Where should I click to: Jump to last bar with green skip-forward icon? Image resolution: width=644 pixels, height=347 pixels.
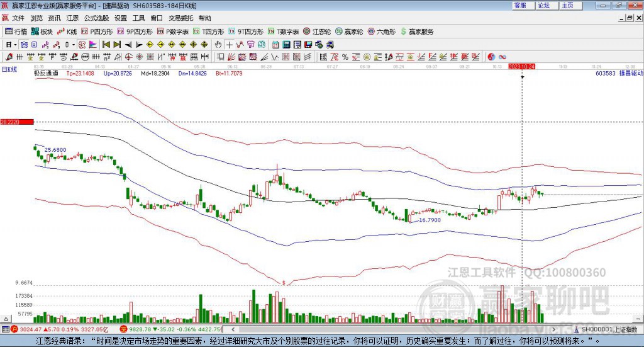tap(117, 45)
